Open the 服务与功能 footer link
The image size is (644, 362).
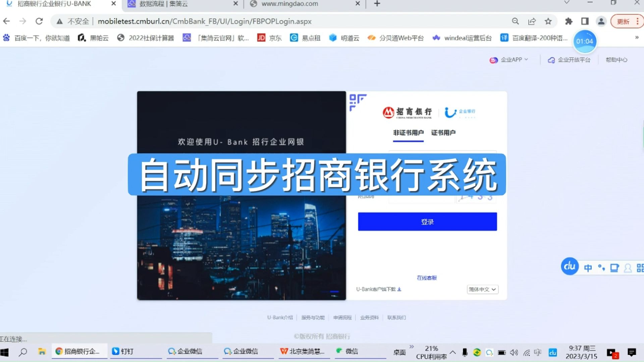[313, 317]
